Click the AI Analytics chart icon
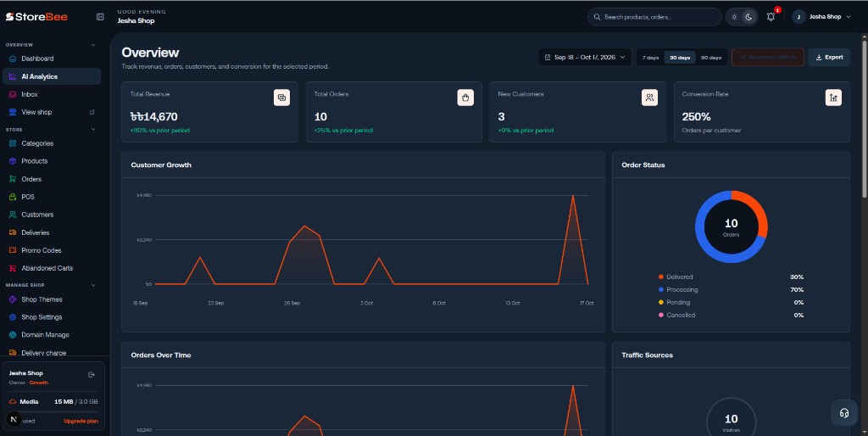The image size is (868, 436). (13, 76)
